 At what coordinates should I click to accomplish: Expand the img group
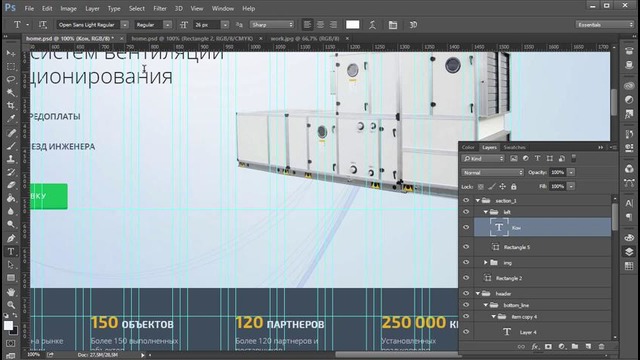485,262
